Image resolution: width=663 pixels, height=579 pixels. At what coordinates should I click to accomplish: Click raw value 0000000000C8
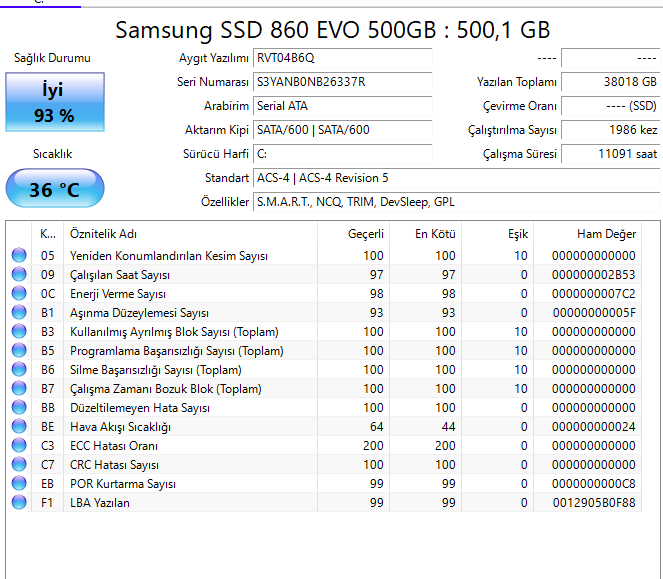[593, 484]
